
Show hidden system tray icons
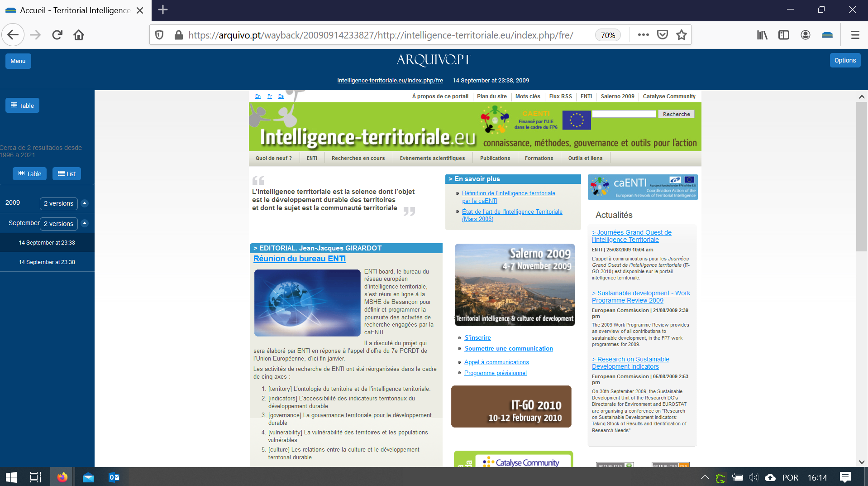point(705,477)
